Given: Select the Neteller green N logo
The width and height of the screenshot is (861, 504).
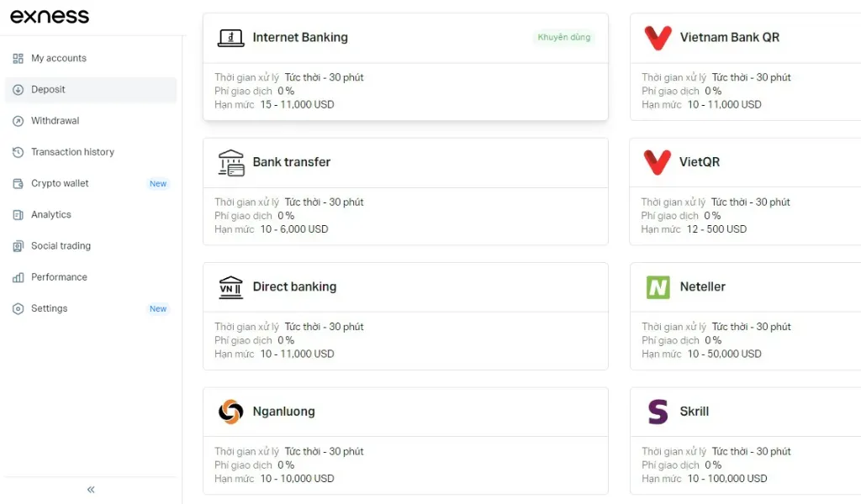Looking at the screenshot, I should [x=658, y=286].
